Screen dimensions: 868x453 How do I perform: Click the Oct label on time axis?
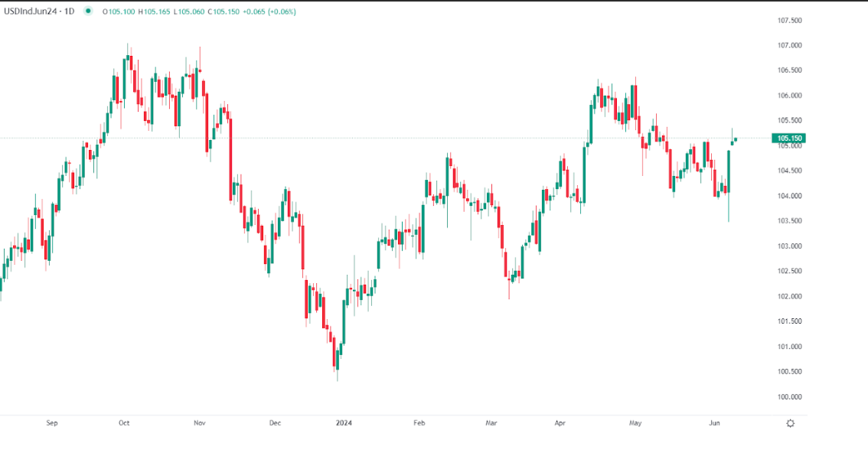click(124, 422)
